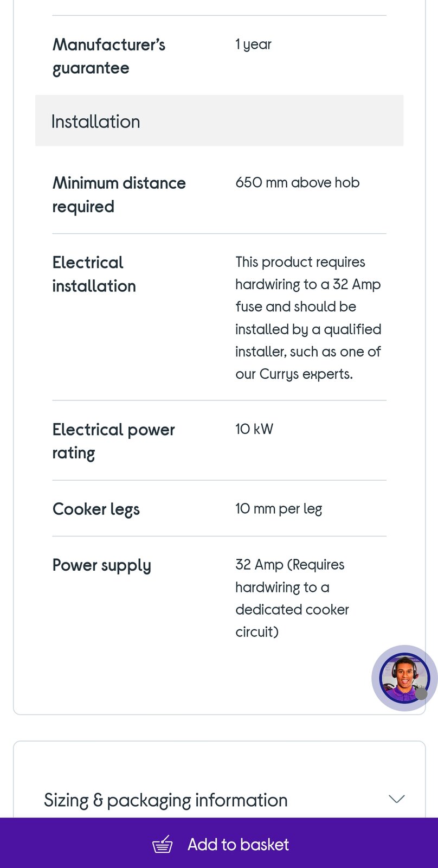438x868 pixels.
Task: Click the Electrical installation label
Action: (94, 274)
